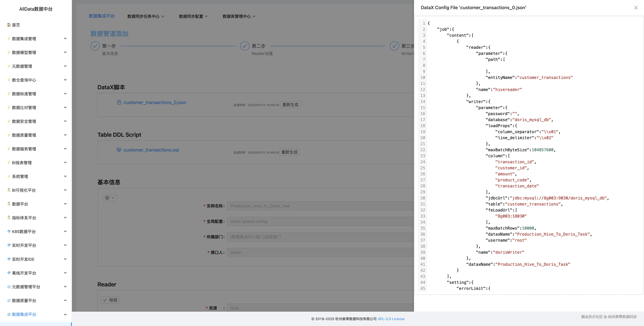The width and height of the screenshot is (644, 326).
Task: Click the K8S数据平台 diamond icon
Action: [x=9, y=231]
